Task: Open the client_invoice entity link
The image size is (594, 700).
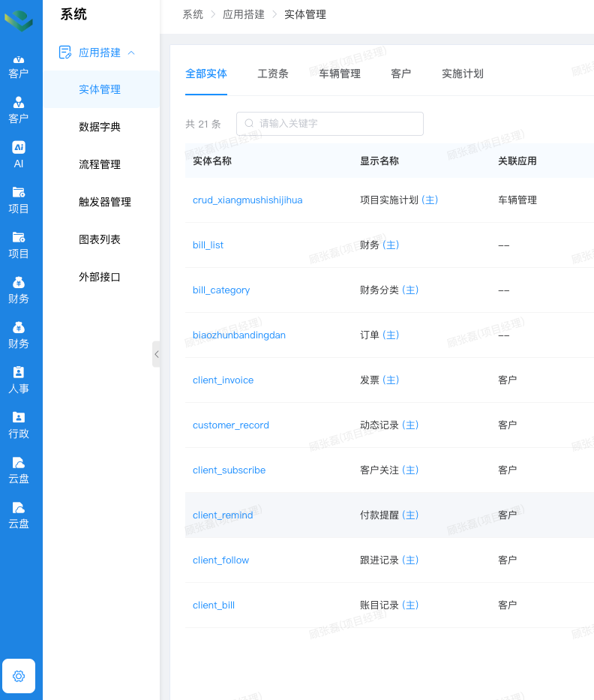Action: [223, 380]
